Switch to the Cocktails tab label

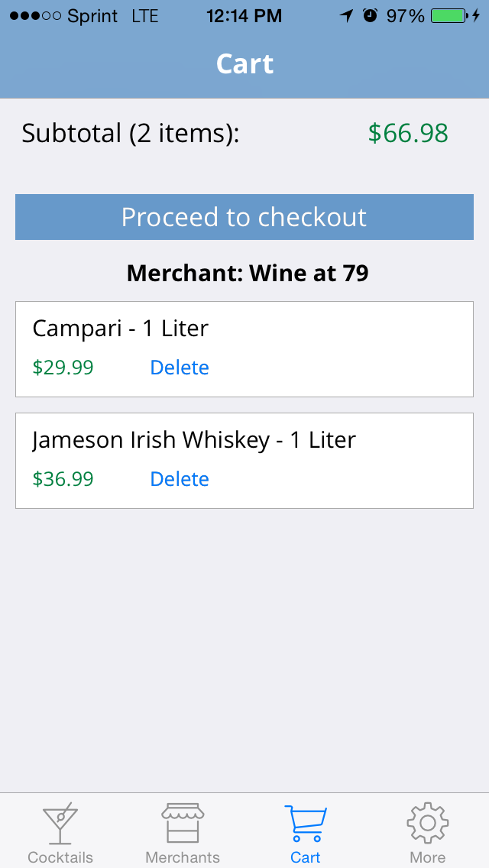tap(60, 857)
